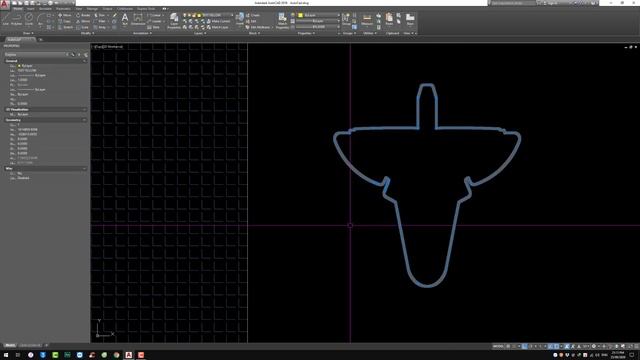The image size is (640, 360).
Task: Click the Move tool in Modify panel
Action: tap(64, 15)
